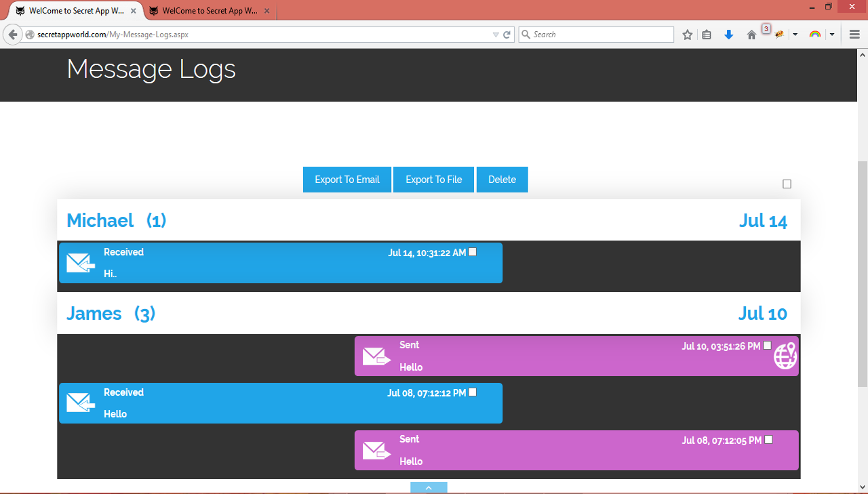The width and height of the screenshot is (868, 494).
Task: Go back with the browser back arrow
Action: (12, 35)
